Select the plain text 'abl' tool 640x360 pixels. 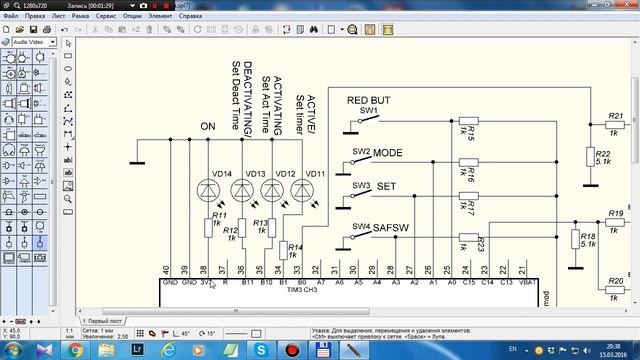tap(68, 160)
